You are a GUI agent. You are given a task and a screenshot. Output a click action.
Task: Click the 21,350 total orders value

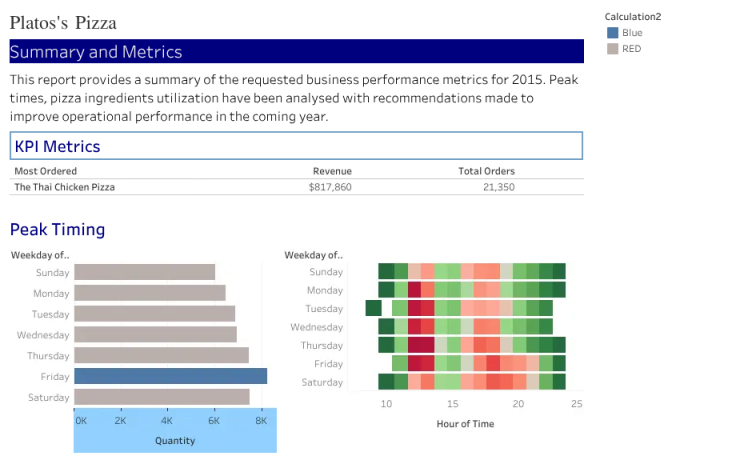click(x=499, y=187)
